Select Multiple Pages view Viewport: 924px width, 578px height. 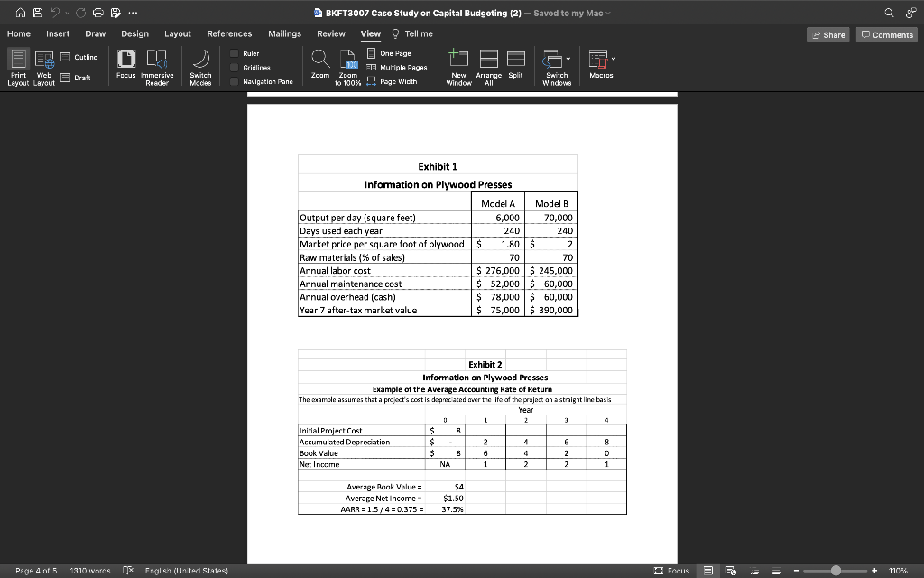[397, 68]
